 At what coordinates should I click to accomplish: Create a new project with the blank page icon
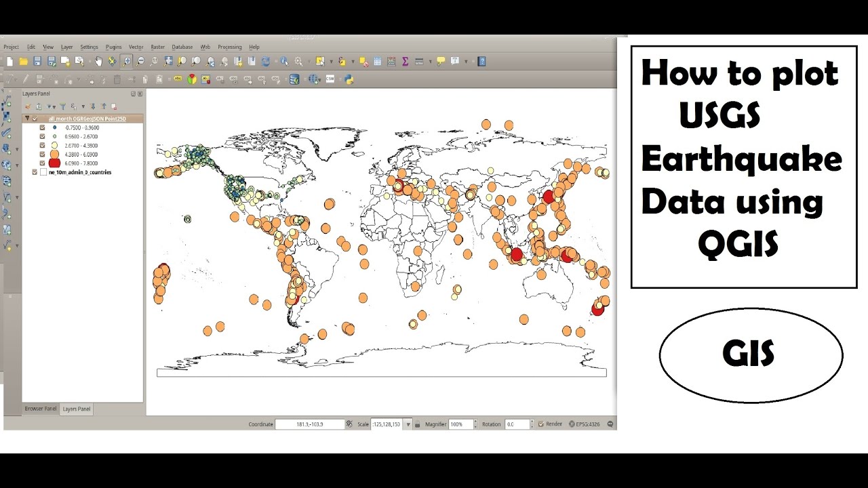pyautogui.click(x=9, y=61)
